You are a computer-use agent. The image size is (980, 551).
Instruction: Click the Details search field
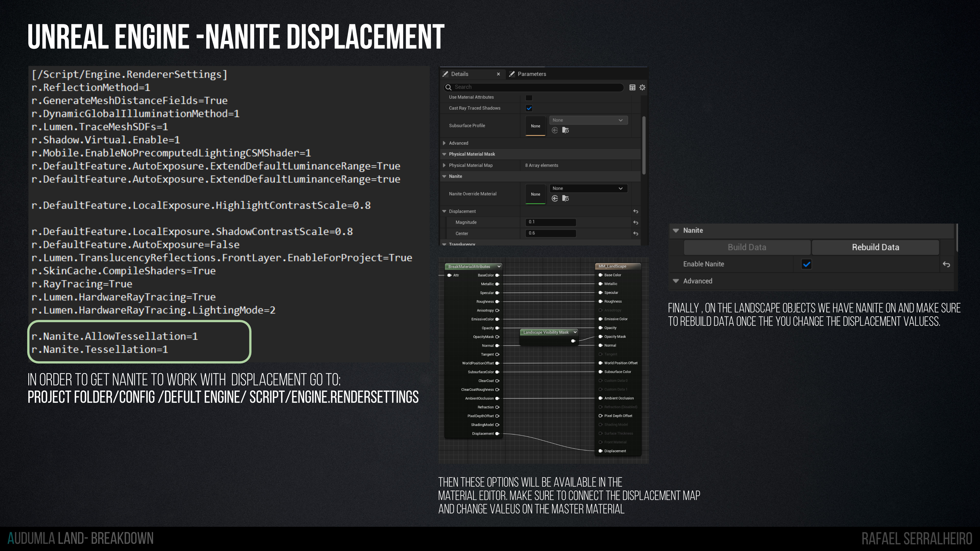coord(533,87)
